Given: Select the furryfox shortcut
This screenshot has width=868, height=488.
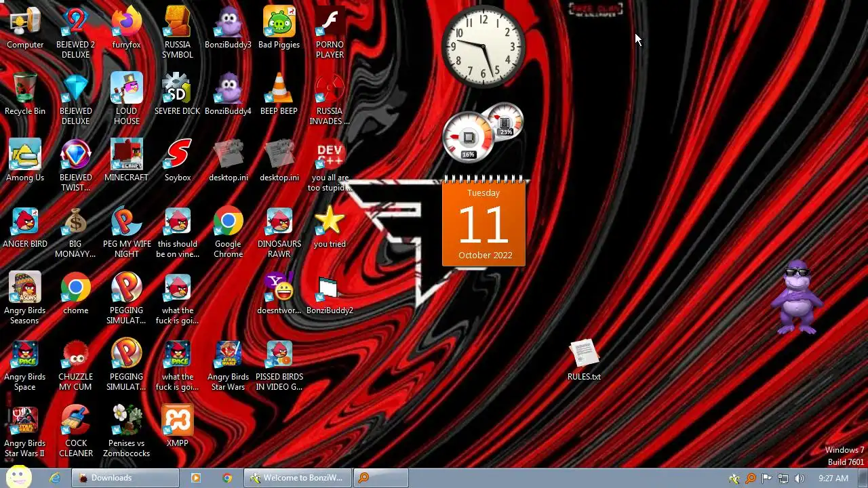Looking at the screenshot, I should [127, 28].
